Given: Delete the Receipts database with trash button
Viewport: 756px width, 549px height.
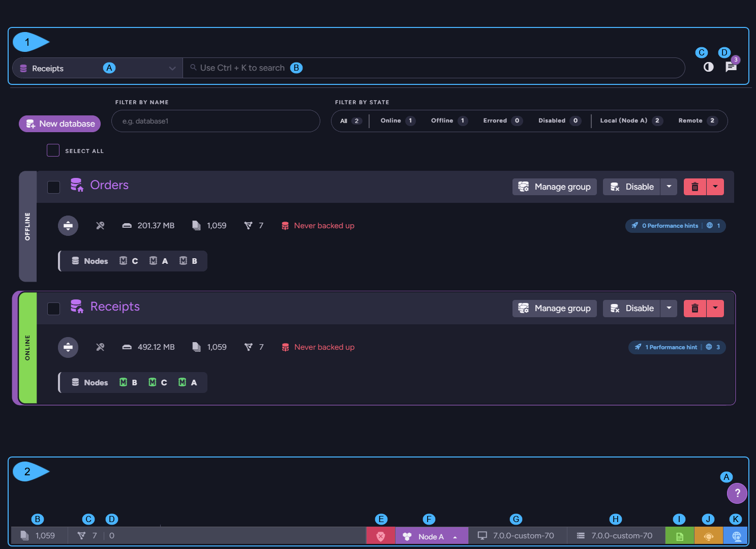Looking at the screenshot, I should pyautogui.click(x=695, y=308).
